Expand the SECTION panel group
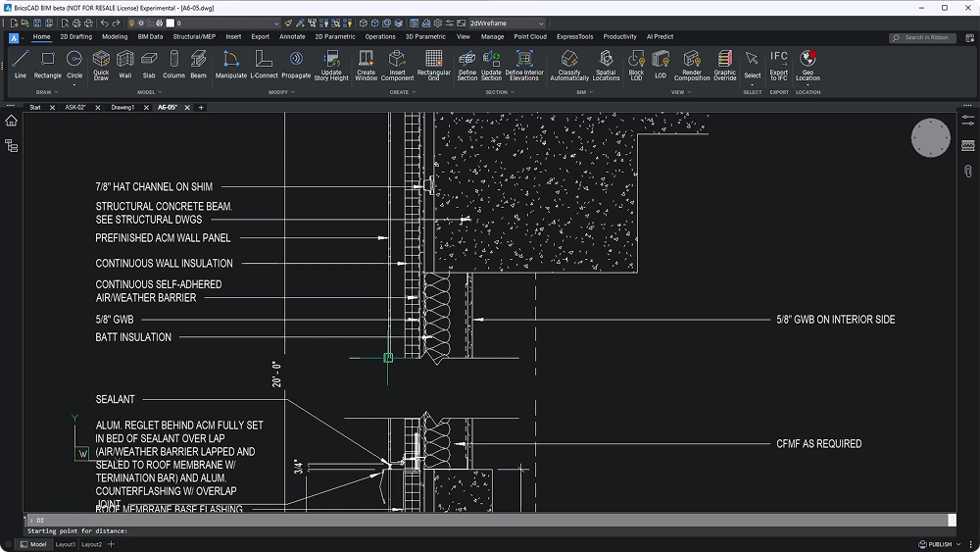Screen dimensions: 980x552 point(500,92)
